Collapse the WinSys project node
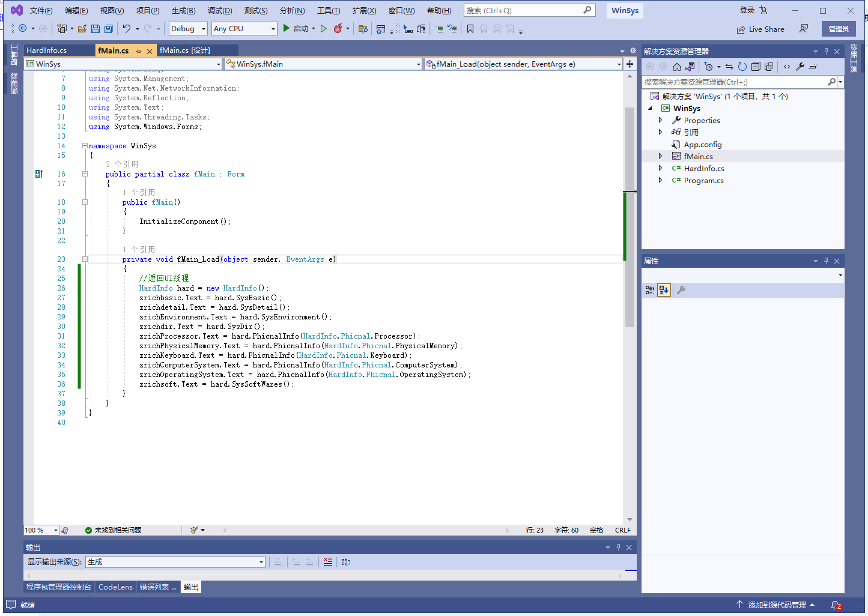 pos(651,108)
